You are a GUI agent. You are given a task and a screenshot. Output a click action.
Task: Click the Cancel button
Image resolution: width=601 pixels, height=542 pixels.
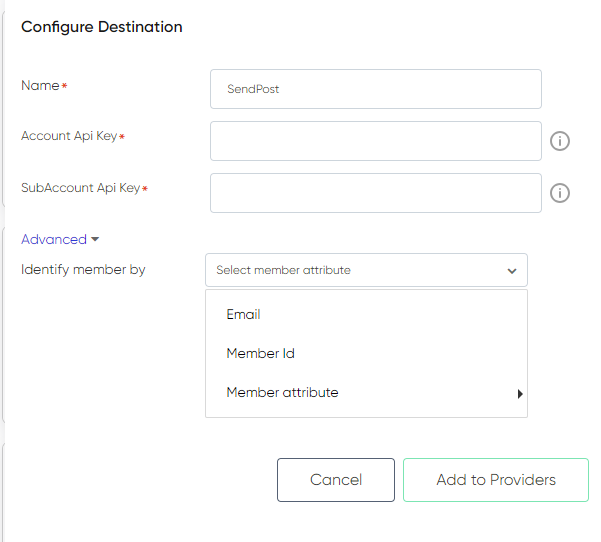coord(336,480)
